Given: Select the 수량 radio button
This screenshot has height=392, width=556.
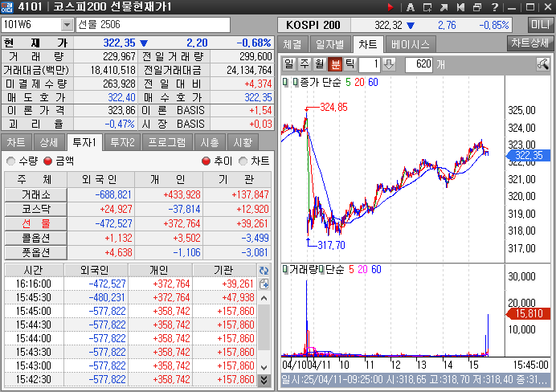Looking at the screenshot, I should click(11, 161).
